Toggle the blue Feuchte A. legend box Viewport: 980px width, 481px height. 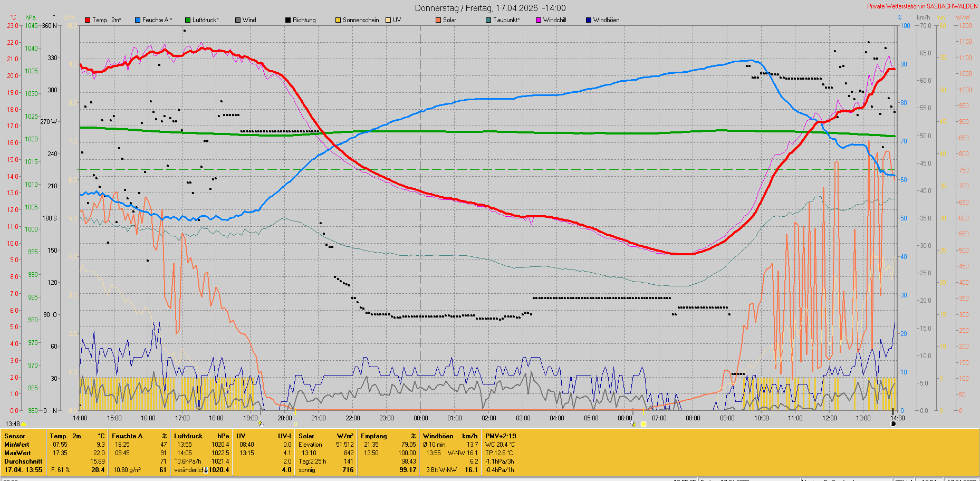click(138, 20)
